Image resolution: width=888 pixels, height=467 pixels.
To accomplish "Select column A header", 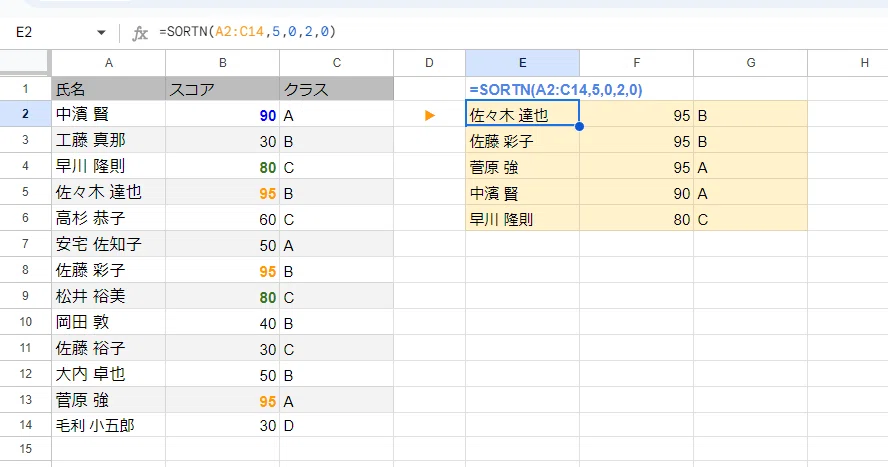I will coord(109,63).
